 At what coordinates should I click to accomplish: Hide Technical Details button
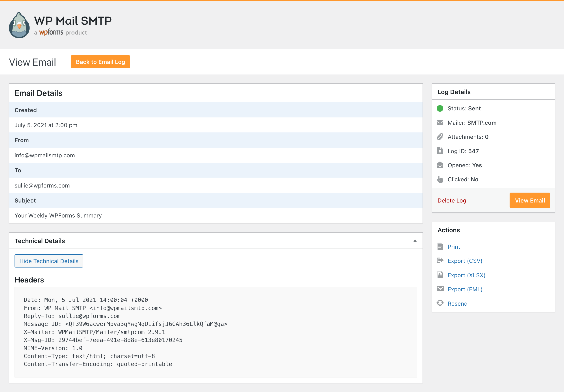49,261
